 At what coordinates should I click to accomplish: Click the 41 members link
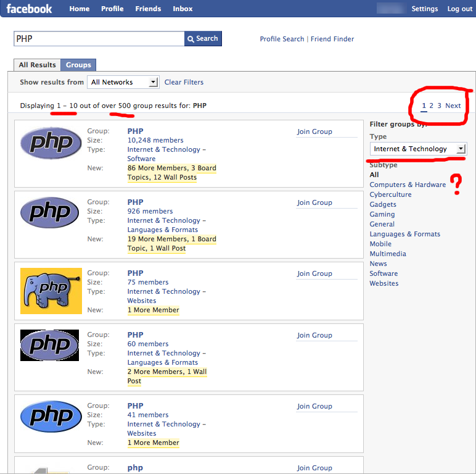[148, 415]
